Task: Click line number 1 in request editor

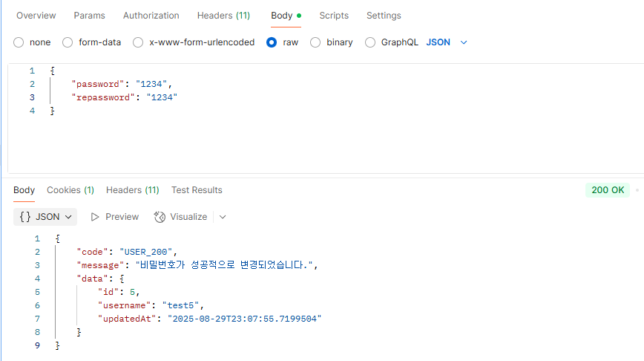Action: [32, 71]
